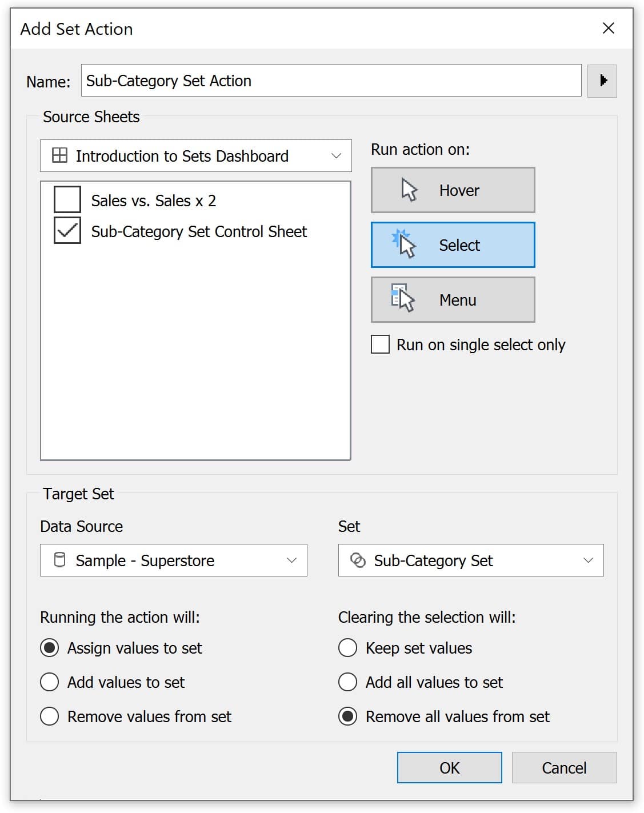Uncheck Sub-Category Set Control Sheet
This screenshot has height=813, width=644.
click(x=67, y=231)
